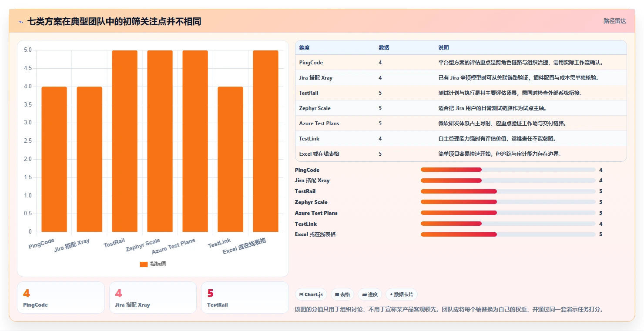Click the 路径雷达 label in header
The height and width of the screenshot is (331, 644).
tap(614, 21)
